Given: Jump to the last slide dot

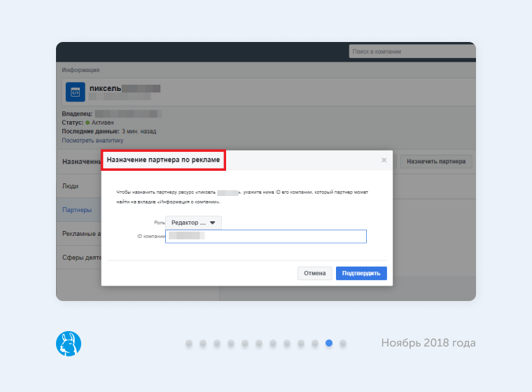Looking at the screenshot, I should tap(343, 343).
